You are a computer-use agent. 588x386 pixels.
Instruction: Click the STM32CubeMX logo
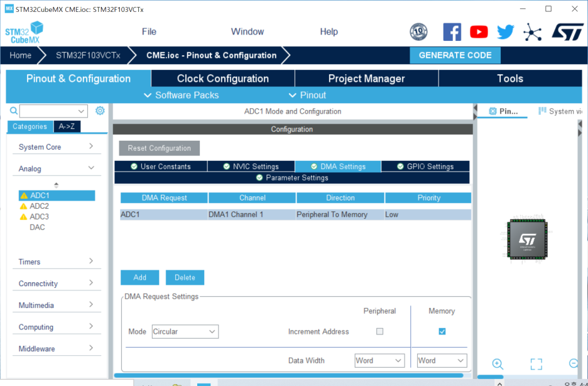[x=24, y=32]
